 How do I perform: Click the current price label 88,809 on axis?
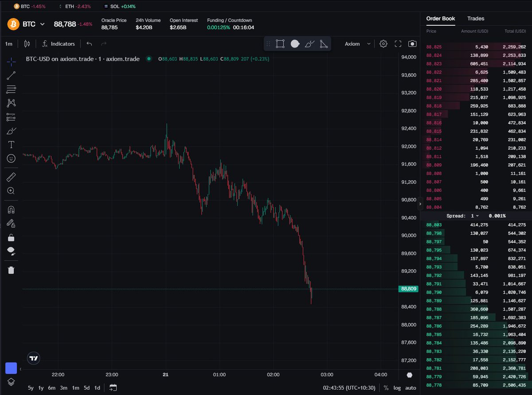408,289
